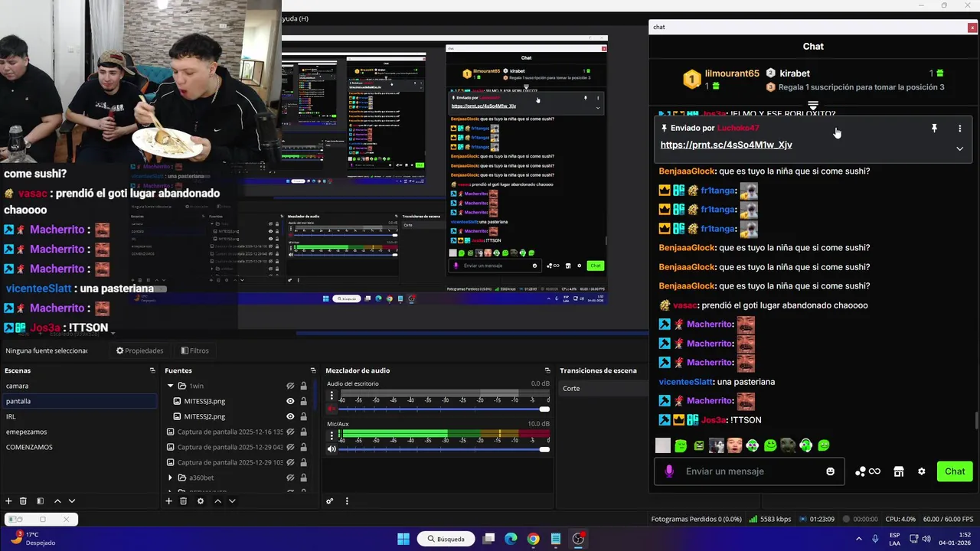
Task: Unlock the a360bet group
Action: pos(303,478)
